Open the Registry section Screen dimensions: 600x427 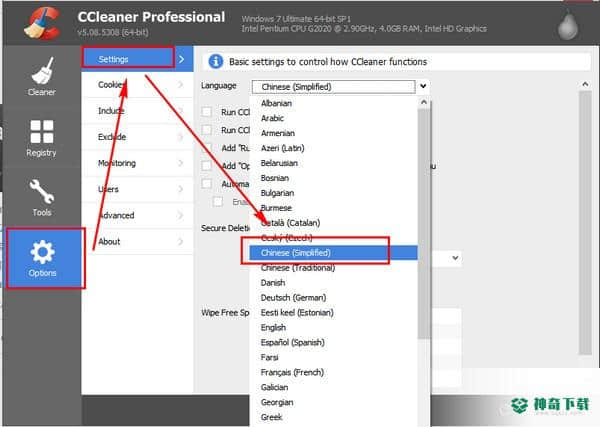(x=42, y=137)
